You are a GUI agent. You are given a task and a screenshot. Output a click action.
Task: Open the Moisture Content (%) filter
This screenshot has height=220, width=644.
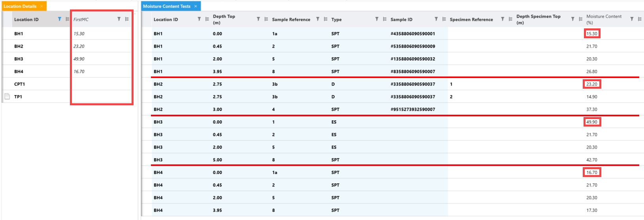point(632,19)
